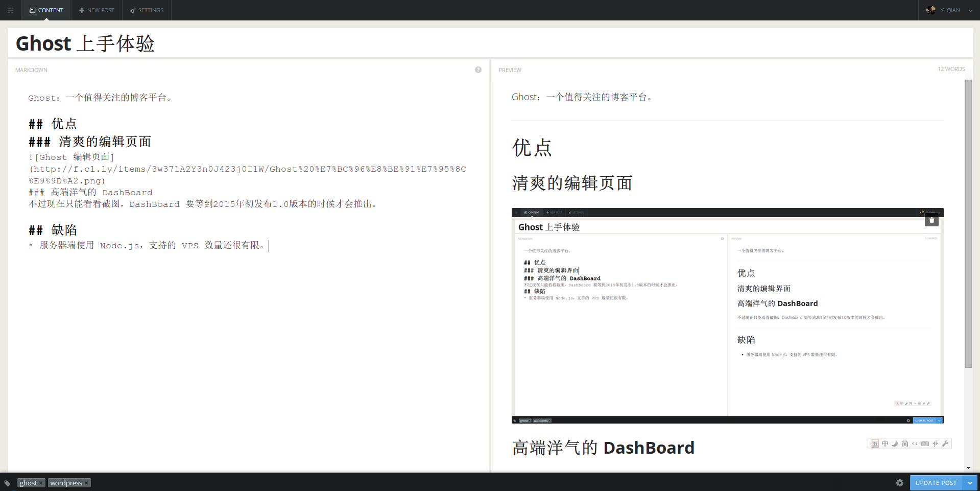Toggle half-moon full/half width IME icon

pyautogui.click(x=895, y=443)
